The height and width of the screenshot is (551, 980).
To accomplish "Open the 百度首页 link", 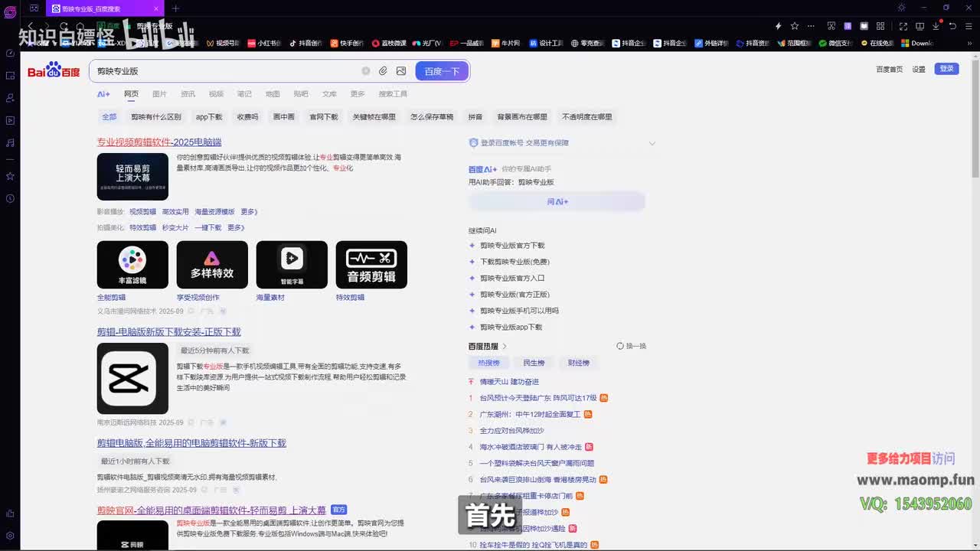I will click(x=889, y=70).
